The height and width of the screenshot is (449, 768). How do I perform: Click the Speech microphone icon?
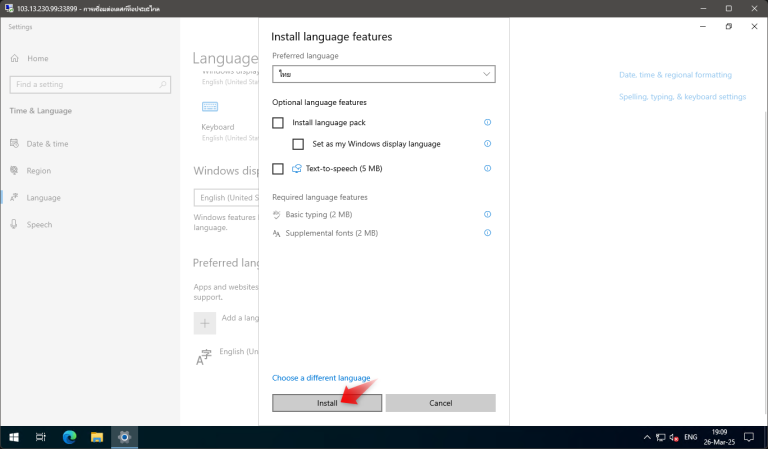(14, 224)
